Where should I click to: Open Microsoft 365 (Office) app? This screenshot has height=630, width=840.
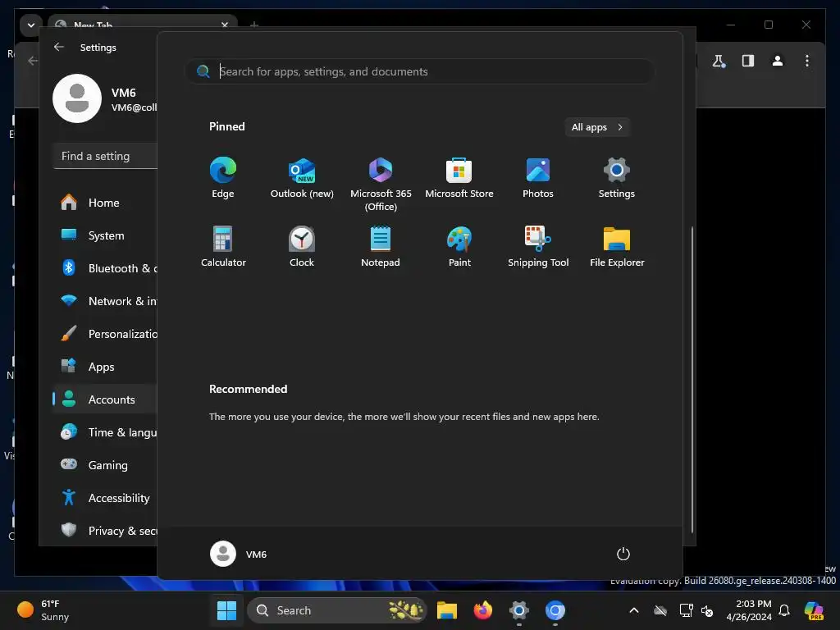(381, 185)
